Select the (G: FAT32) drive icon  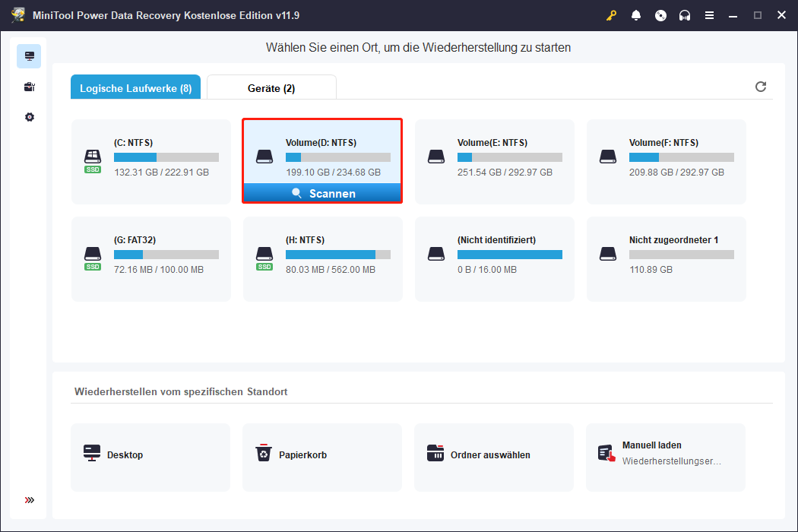(x=93, y=254)
